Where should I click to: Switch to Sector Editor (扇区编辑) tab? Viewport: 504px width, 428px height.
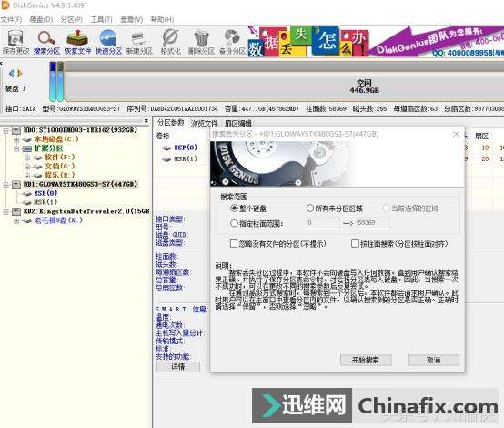click(238, 123)
